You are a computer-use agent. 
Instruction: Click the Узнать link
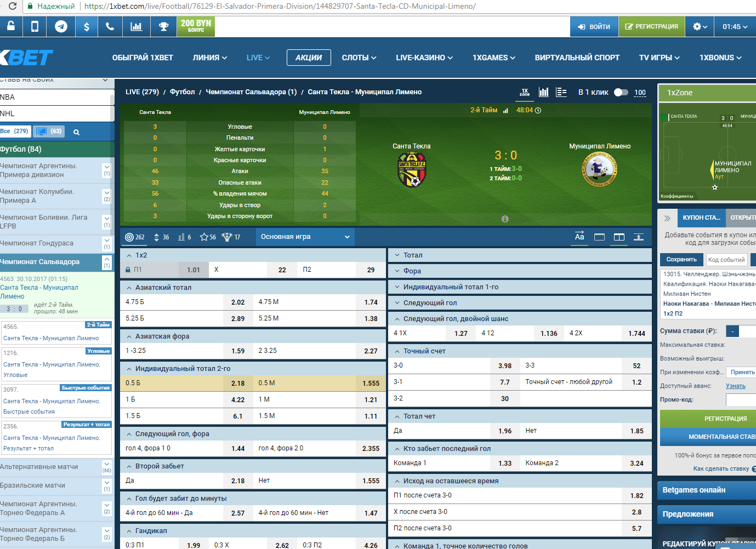coord(736,386)
